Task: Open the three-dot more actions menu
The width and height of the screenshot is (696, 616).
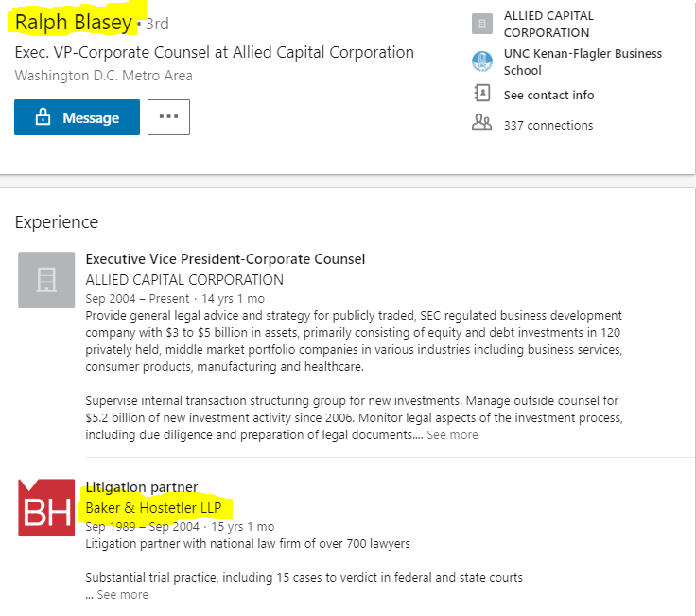Action: coord(168,117)
